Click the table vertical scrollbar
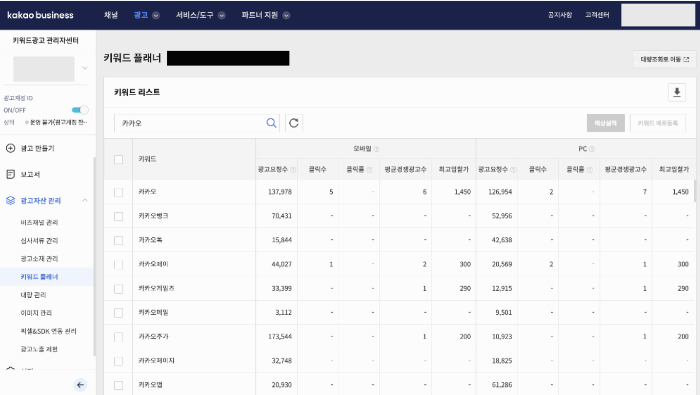 coord(695,191)
